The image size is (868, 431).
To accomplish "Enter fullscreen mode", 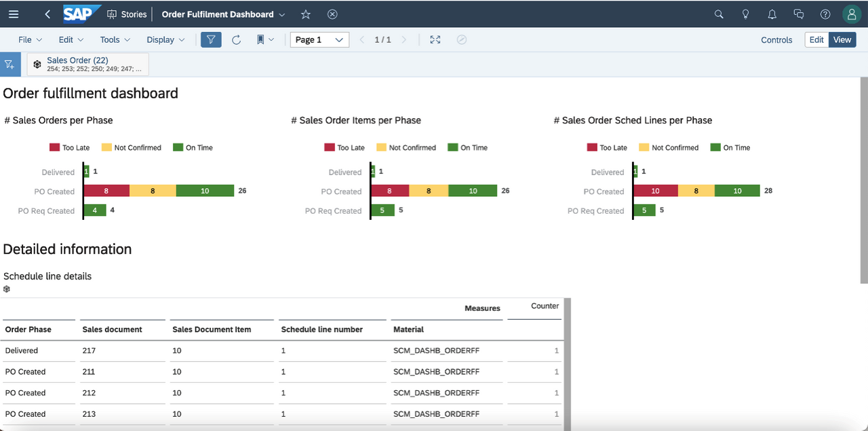I will click(x=435, y=39).
